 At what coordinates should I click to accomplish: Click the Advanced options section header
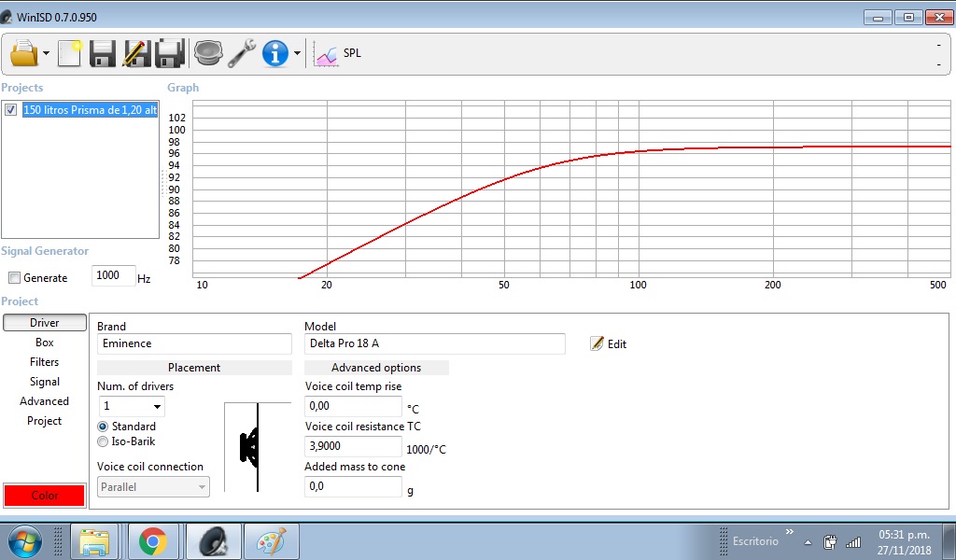coord(376,368)
